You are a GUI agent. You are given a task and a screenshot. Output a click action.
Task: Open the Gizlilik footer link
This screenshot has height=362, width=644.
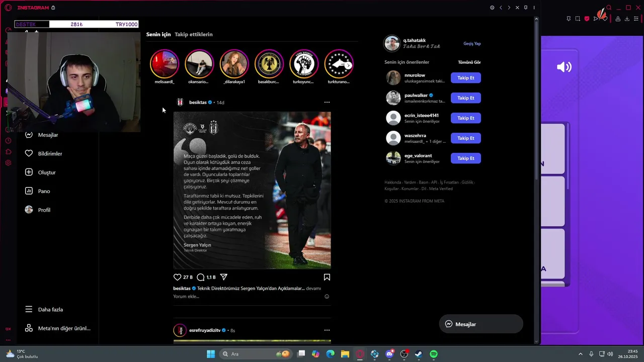coord(467,183)
